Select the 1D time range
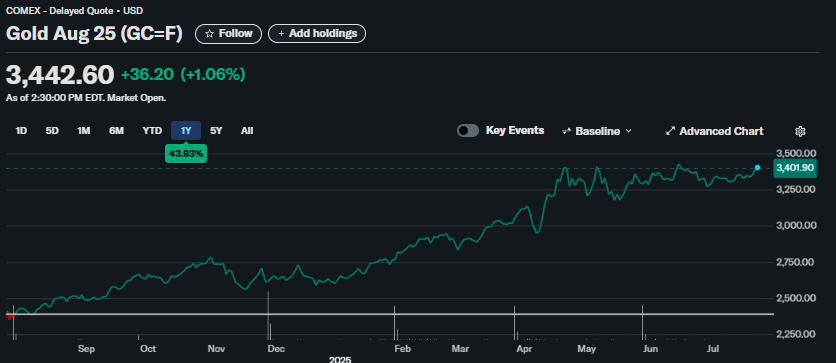836x363 pixels. [21, 131]
